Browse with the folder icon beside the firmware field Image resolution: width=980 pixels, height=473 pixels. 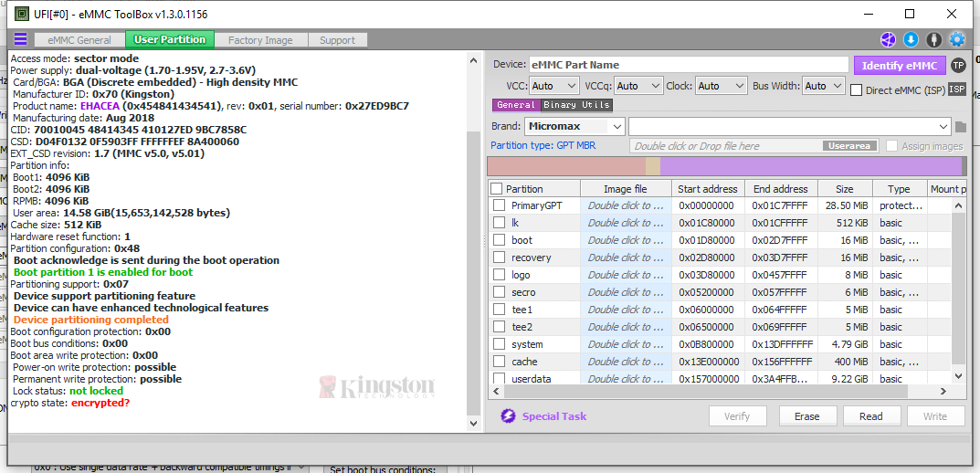pyautogui.click(x=961, y=127)
